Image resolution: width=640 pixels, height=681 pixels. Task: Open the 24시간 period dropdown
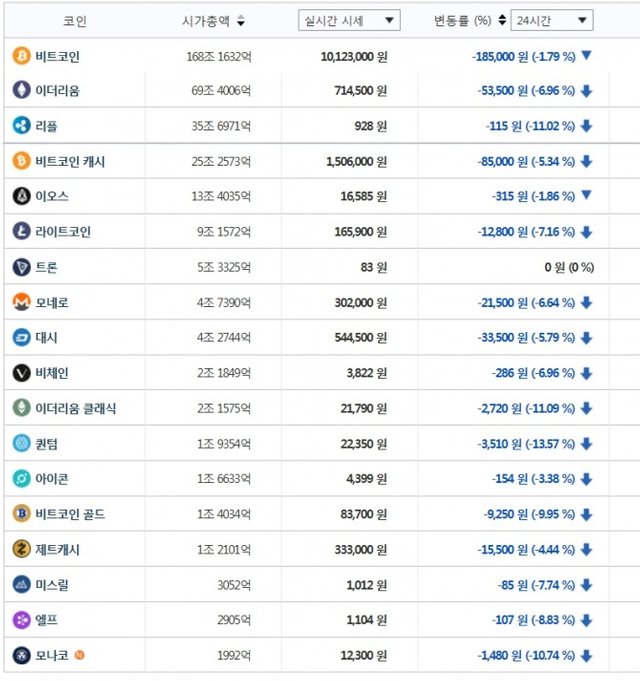pos(551,20)
